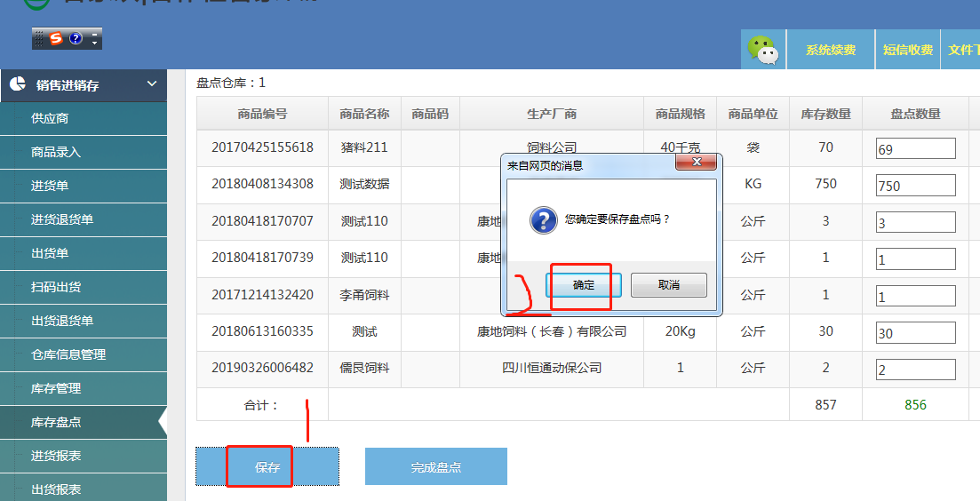Cancel the dialog with 取消
The height and width of the screenshot is (501, 980).
click(x=669, y=285)
